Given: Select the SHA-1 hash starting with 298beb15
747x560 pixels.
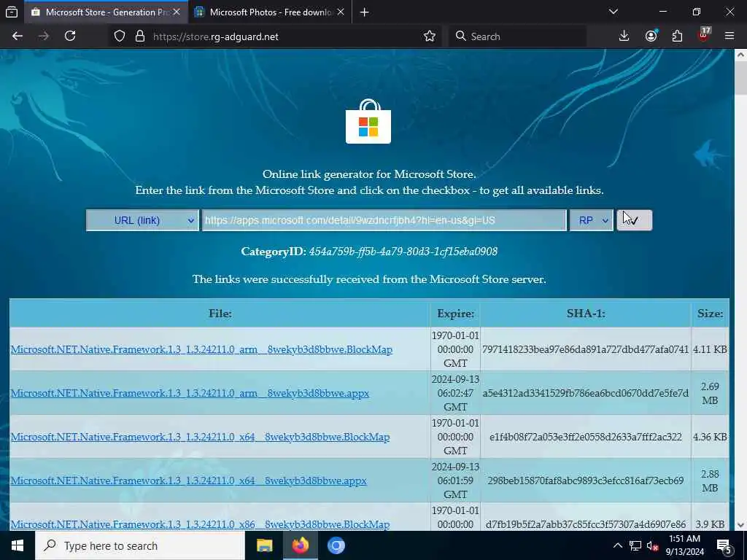Looking at the screenshot, I should 586,481.
